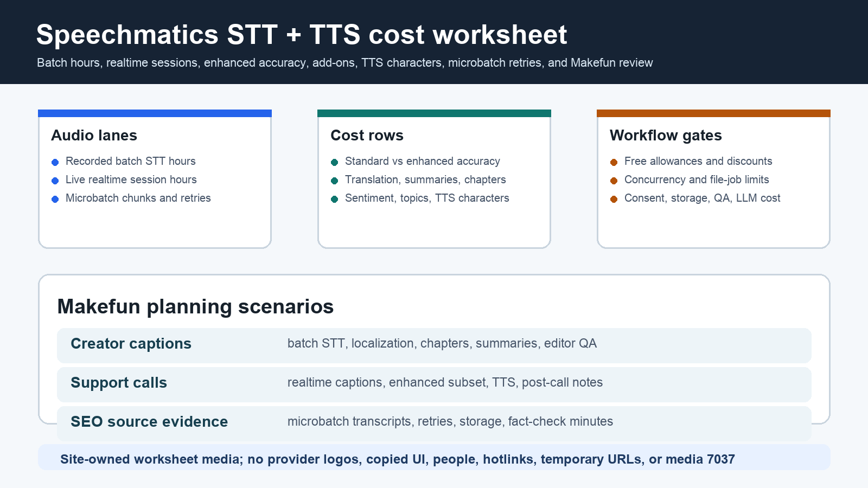Click blue bullet beside Recorded batch STT hours
The image size is (868, 488).
tap(55, 162)
